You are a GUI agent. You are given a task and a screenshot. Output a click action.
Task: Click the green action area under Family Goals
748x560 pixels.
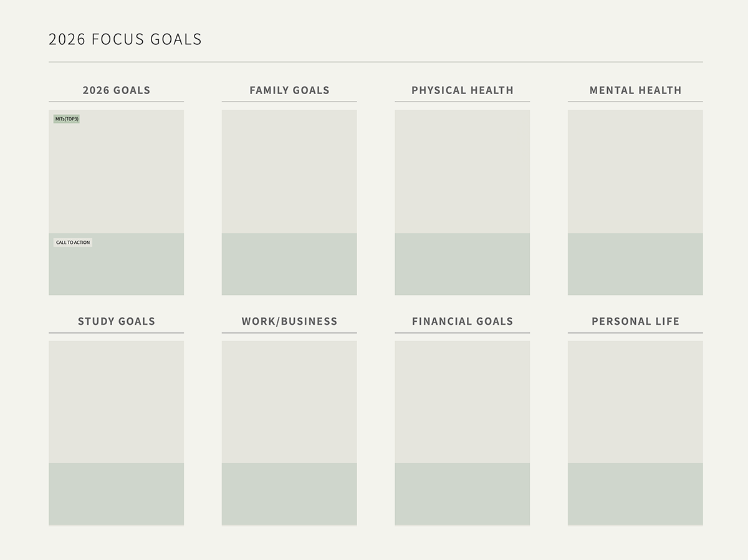tap(289, 264)
